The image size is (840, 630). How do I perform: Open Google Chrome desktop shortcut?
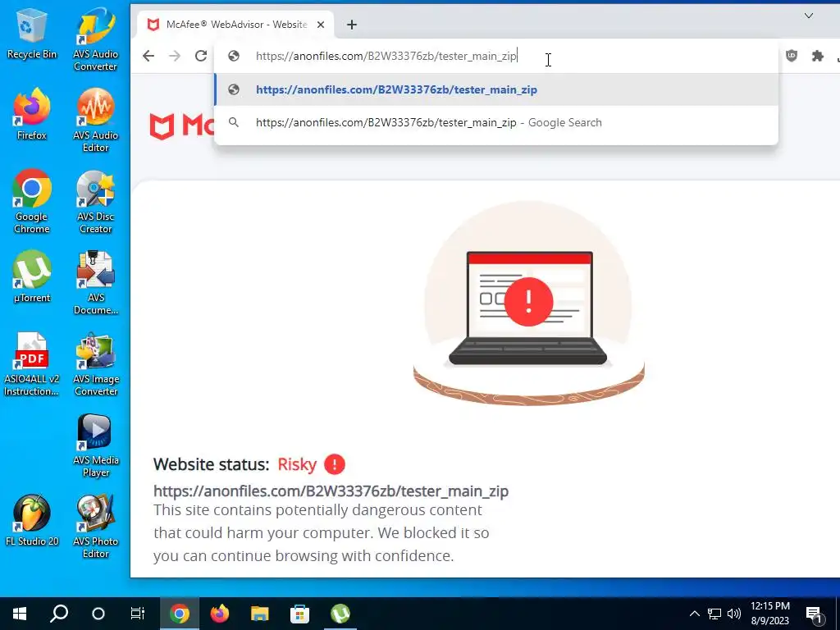32,202
